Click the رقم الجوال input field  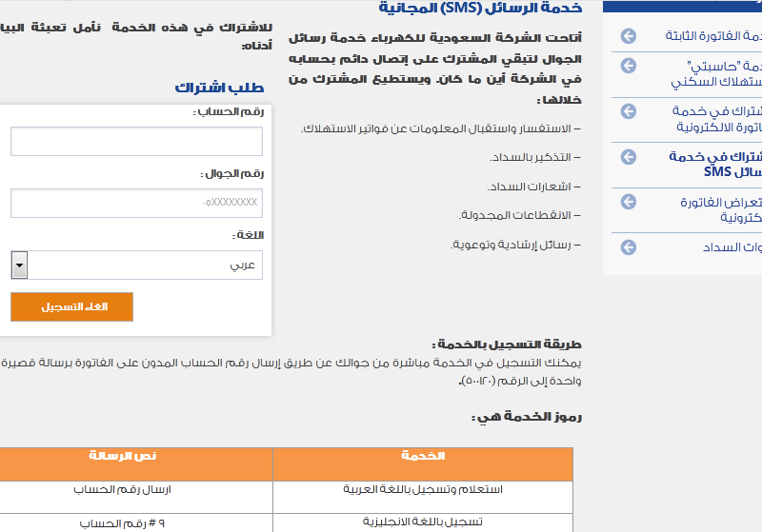[136, 203]
